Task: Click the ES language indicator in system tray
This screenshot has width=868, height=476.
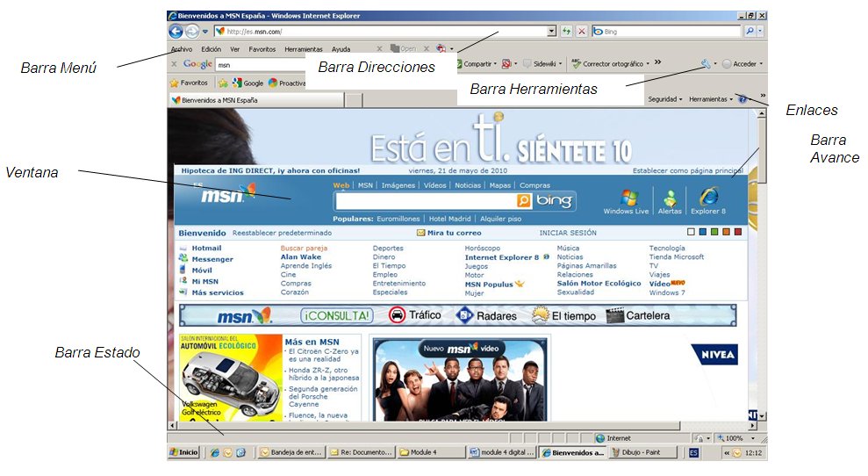Action: [x=693, y=452]
